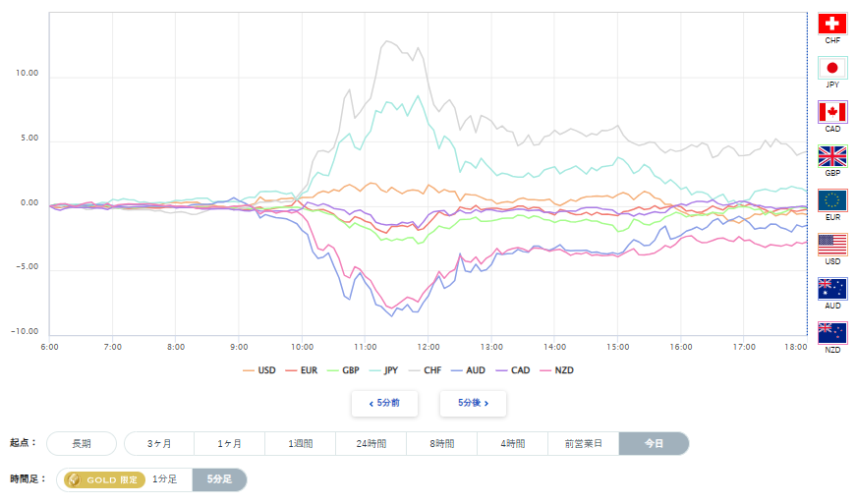Screen dimensions: 857x504
Task: Select the 8時間 starting point
Action: coord(441,443)
